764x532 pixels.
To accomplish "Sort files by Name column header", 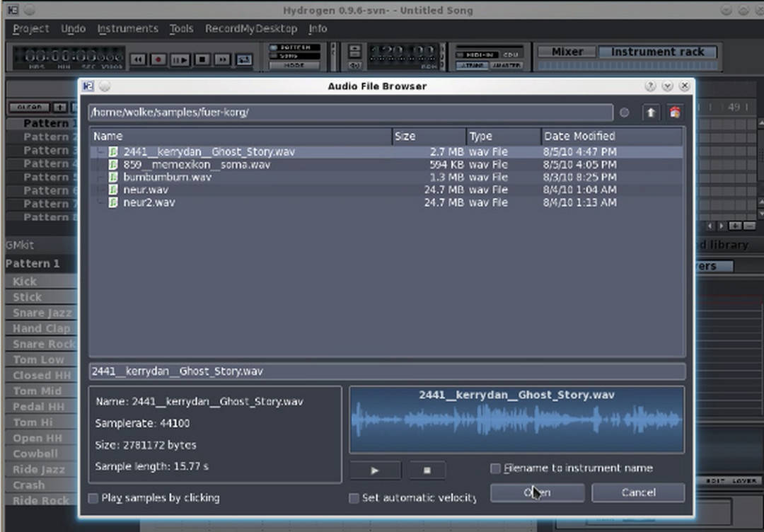I will tap(241, 137).
